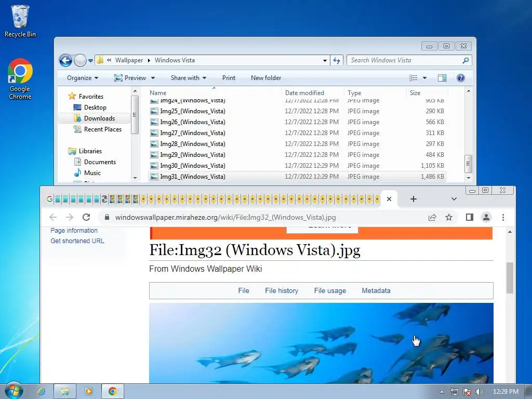Click the file list scroll down arrow
Screen dimensions: 532x399
click(x=469, y=178)
